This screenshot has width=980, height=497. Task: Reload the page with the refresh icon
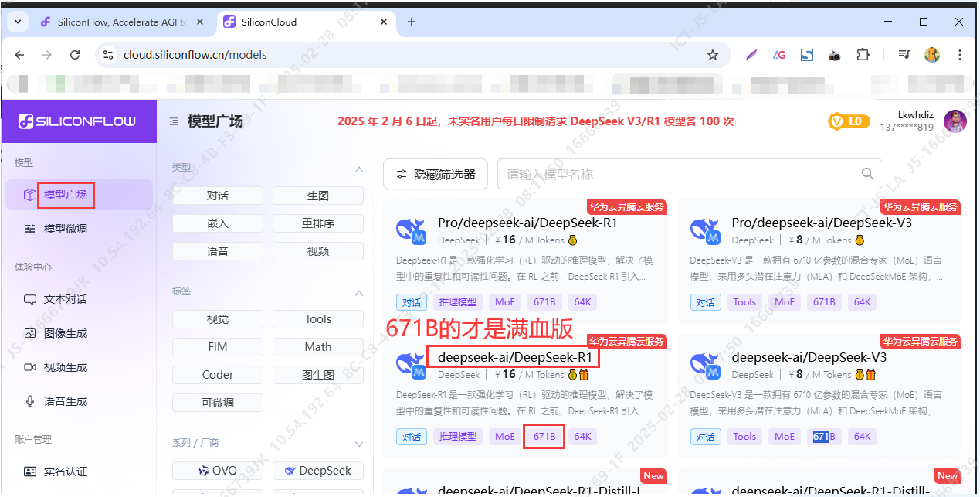click(75, 55)
